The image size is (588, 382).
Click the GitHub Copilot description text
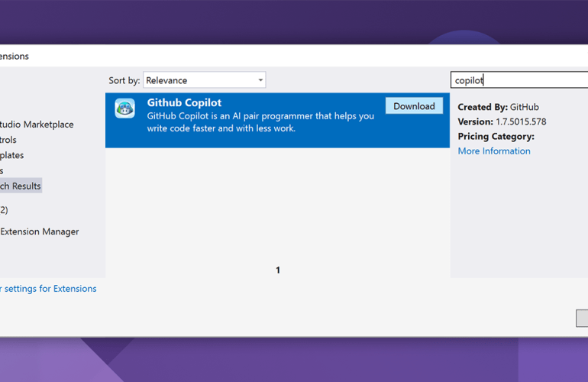[x=260, y=122]
